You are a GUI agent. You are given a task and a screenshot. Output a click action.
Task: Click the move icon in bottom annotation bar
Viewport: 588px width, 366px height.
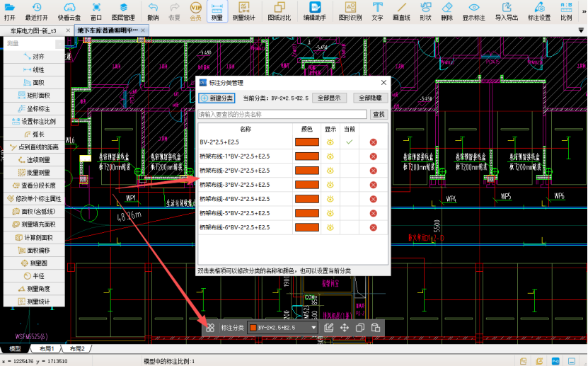[x=345, y=328]
